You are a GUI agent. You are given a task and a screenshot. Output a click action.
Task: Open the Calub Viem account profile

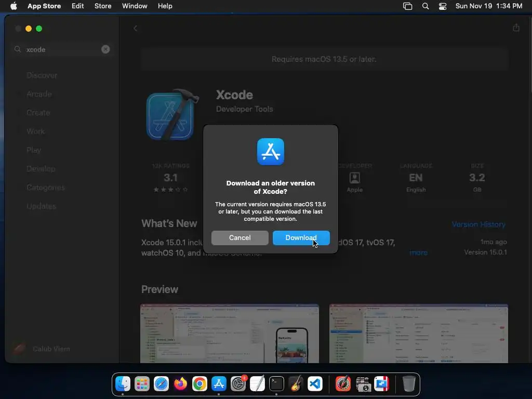tap(42, 349)
